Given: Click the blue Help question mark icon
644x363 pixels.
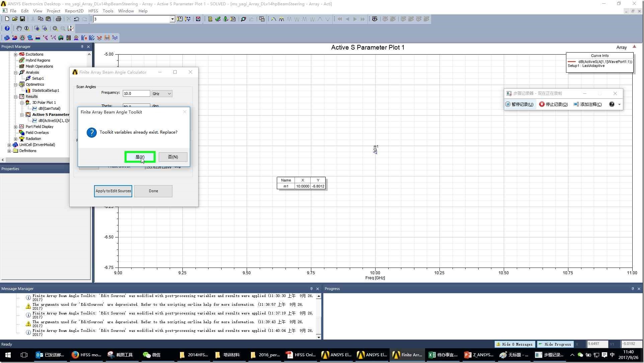Looking at the screenshot, I should 7,28.
